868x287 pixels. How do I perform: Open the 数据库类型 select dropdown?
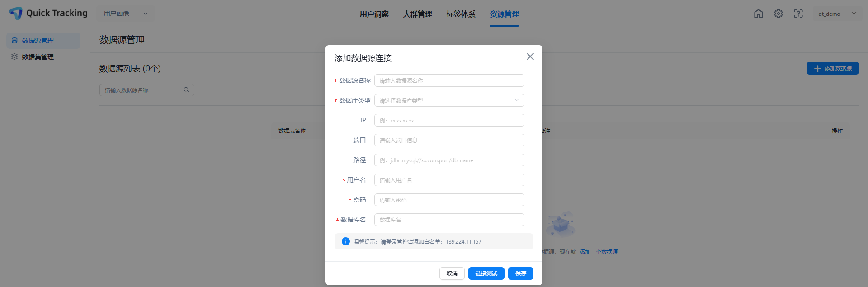[x=449, y=100]
